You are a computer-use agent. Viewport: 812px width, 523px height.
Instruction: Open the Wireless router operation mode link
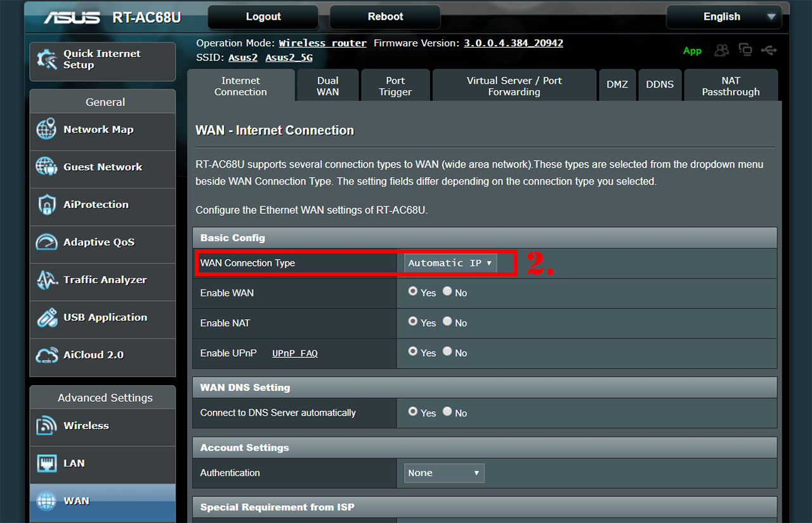[x=323, y=43]
